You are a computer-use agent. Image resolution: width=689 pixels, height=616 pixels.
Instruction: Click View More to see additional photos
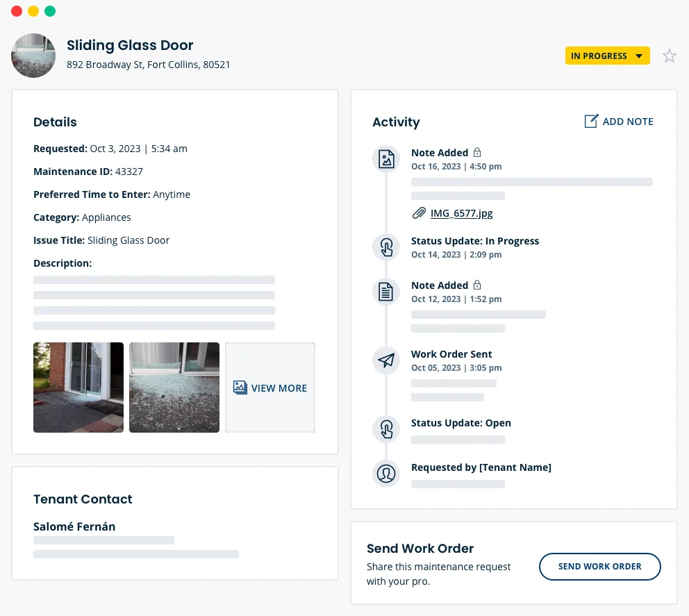coord(270,388)
